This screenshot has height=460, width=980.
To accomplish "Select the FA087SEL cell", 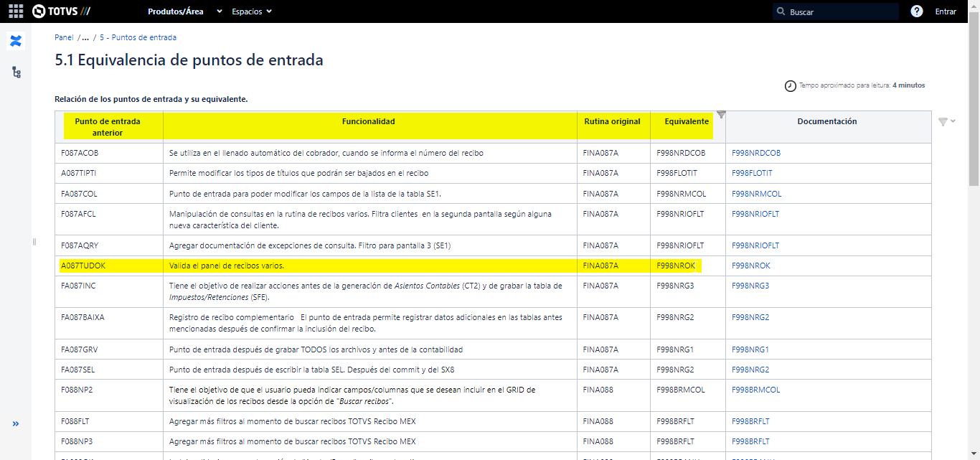I will tap(109, 370).
